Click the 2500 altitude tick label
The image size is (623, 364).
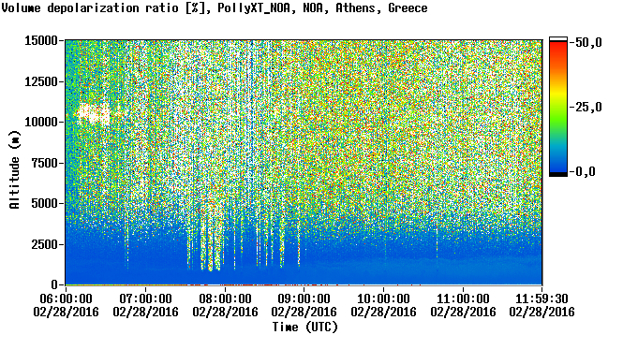[x=44, y=244]
